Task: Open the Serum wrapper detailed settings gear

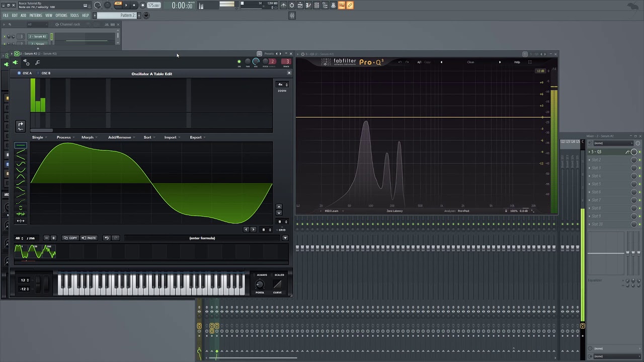Action: click(x=27, y=62)
